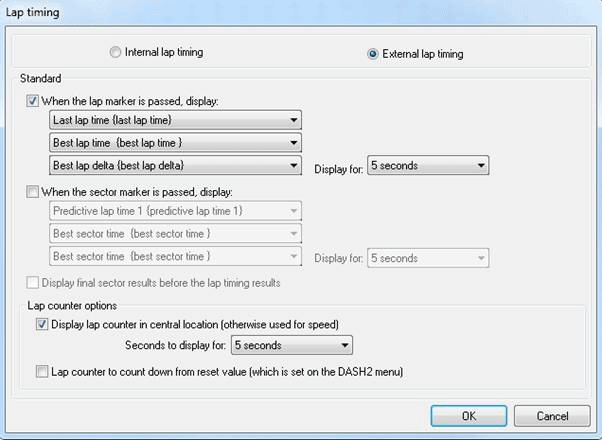The width and height of the screenshot is (602, 440).
Task: Toggle 'Display lap counter in central location'
Action: [41, 324]
